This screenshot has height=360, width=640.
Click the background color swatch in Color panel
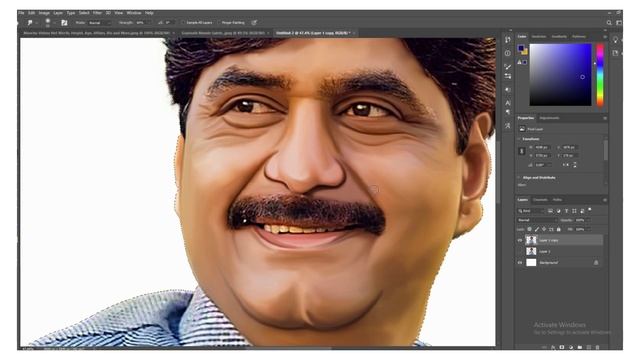525,52
